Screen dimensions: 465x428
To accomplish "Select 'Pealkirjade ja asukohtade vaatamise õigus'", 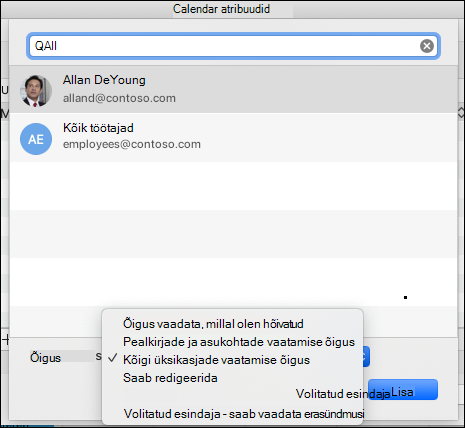I will pos(239,342).
